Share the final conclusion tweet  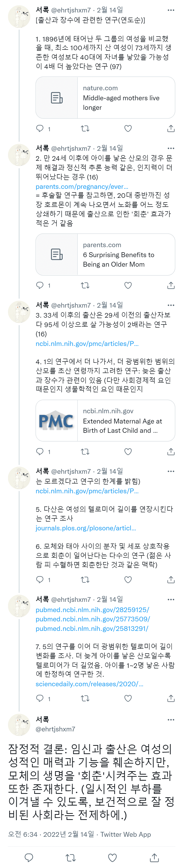(x=154, y=858)
